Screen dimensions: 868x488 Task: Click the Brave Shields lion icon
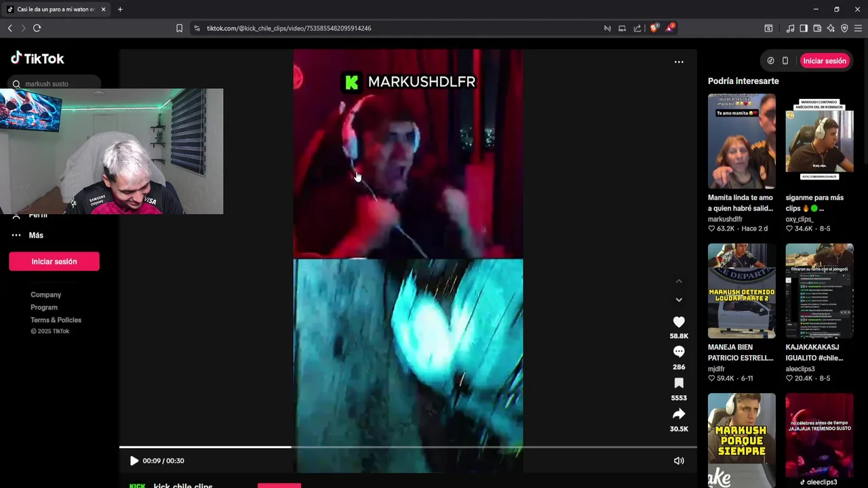(x=654, y=28)
